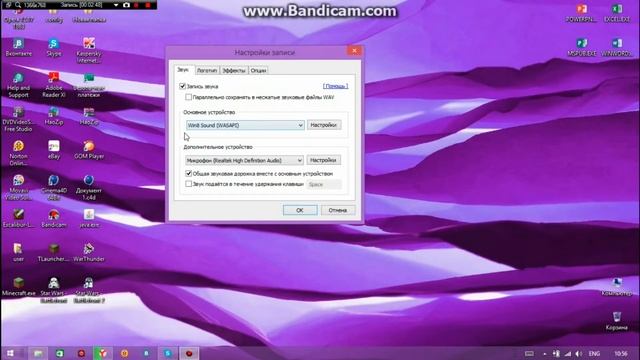Open Kaspersky Internet Security desktop icon

[x=89, y=51]
